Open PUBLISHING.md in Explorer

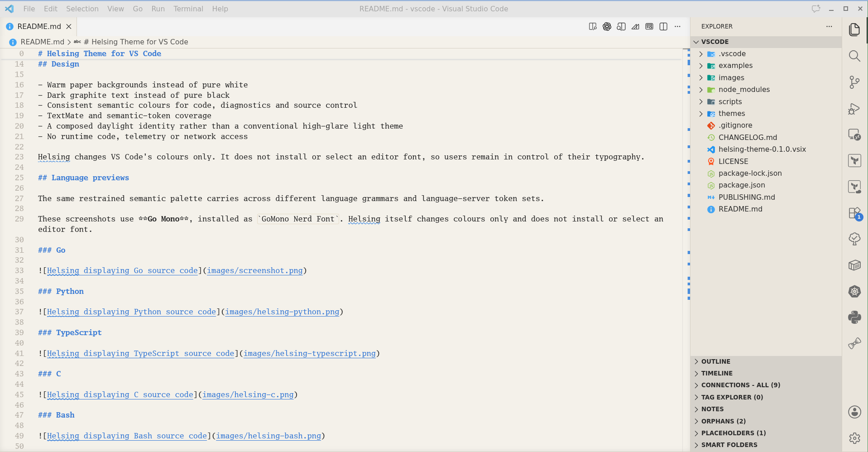(x=766, y=197)
